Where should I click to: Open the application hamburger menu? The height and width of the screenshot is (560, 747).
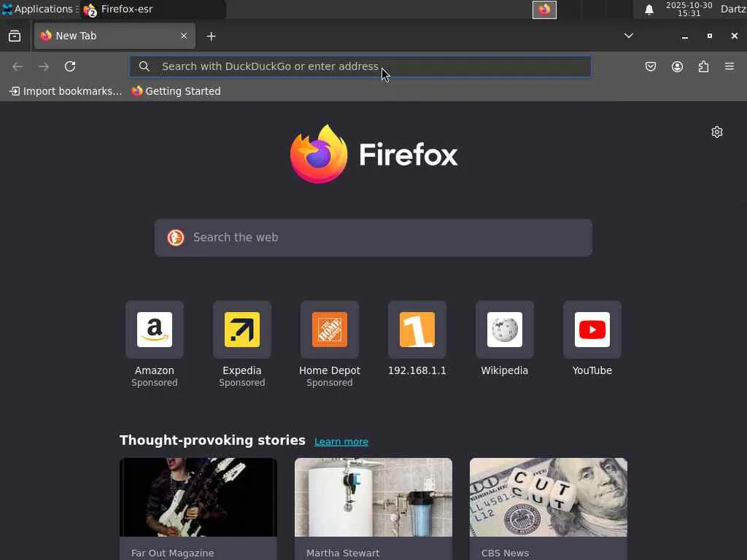click(x=729, y=66)
